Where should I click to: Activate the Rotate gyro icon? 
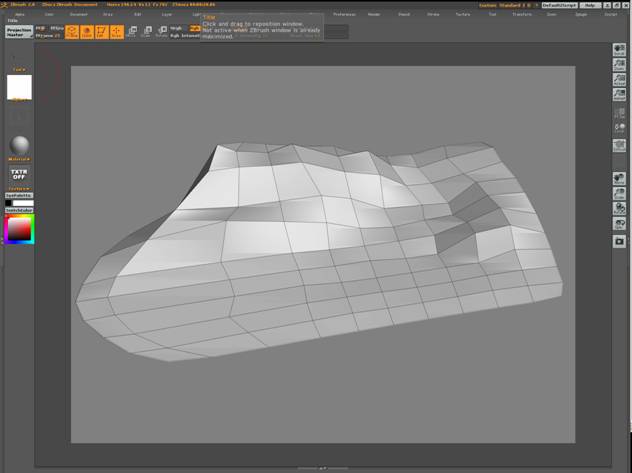pyautogui.click(x=161, y=32)
